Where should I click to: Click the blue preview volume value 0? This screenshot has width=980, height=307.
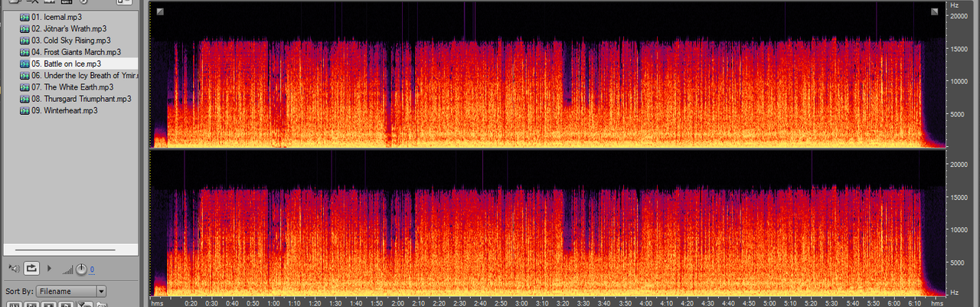92,269
